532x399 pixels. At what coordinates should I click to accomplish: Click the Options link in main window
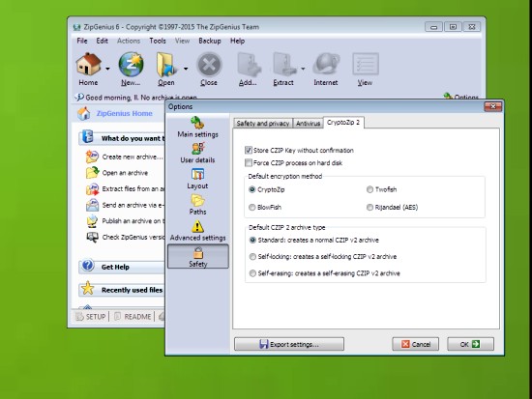coord(461,98)
